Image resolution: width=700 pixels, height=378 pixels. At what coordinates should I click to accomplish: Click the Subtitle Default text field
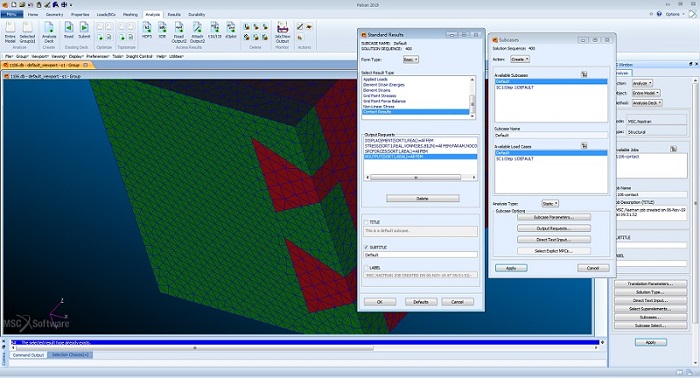[420, 255]
